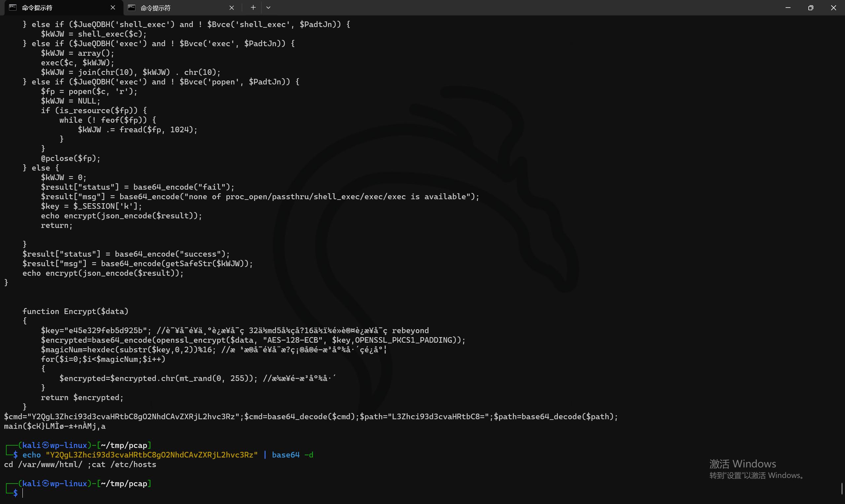The width and height of the screenshot is (845, 504).
Task: Click the Kali symbol in the last prompt
Action: coord(45,483)
